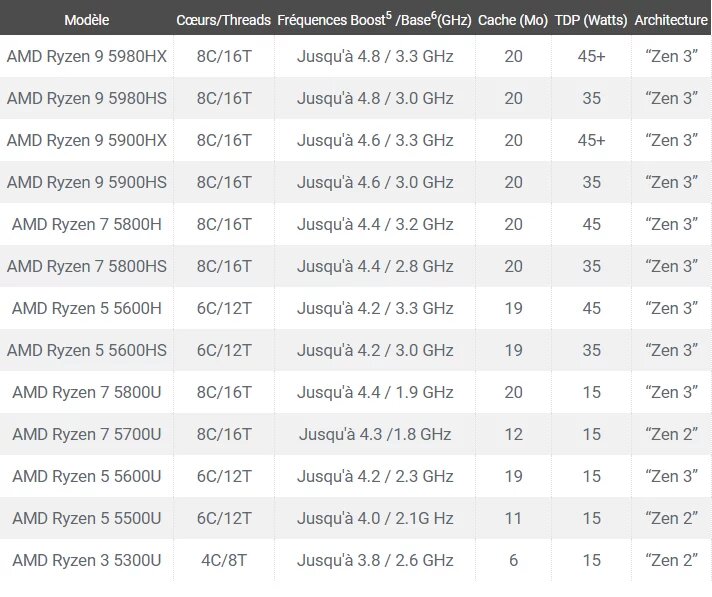712x597 pixels.
Task: Click the Zen 2 cell of Ryzen 5 5500U
Action: [x=672, y=518]
